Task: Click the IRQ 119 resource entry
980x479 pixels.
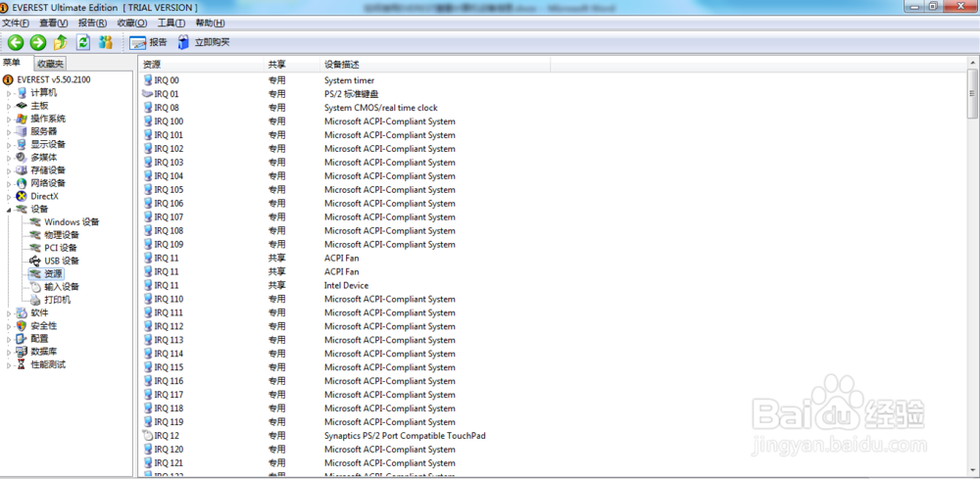Action: click(x=169, y=422)
